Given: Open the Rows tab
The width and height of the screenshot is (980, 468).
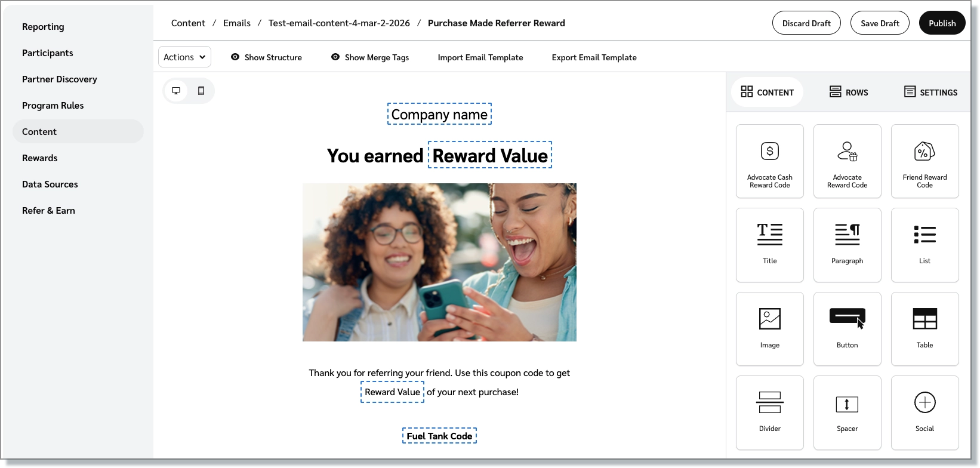Looking at the screenshot, I should tap(848, 92).
